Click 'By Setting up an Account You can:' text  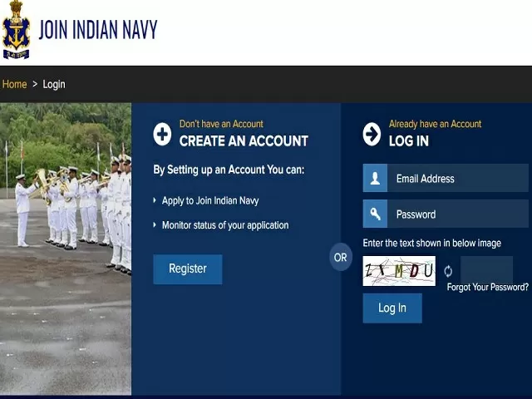click(x=229, y=170)
